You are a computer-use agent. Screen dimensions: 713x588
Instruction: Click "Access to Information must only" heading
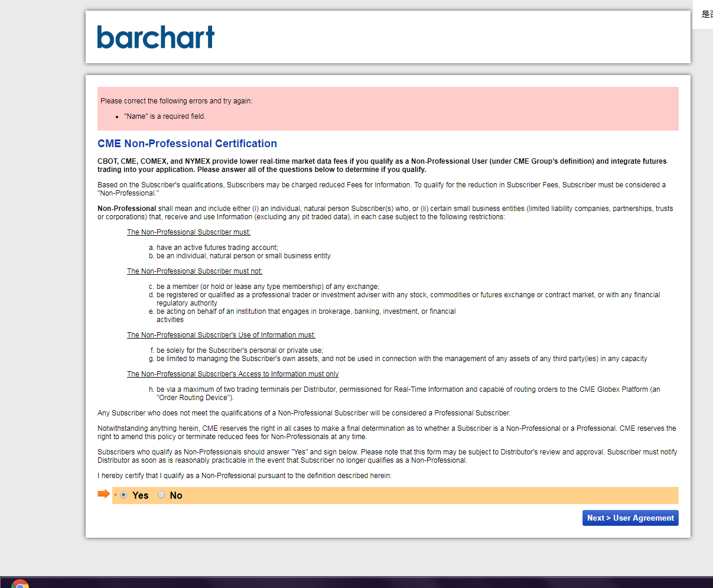pyautogui.click(x=233, y=374)
